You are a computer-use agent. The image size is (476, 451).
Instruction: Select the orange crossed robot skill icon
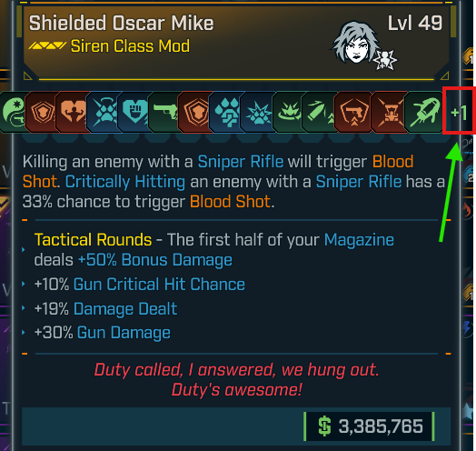[390, 112]
